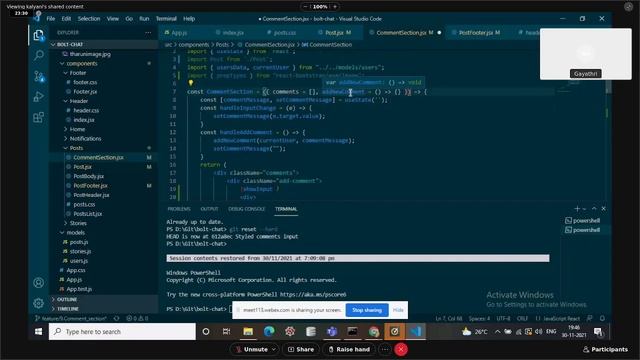Viewport: 640px width, 360px height.
Task: Click the weather icon in taskbar
Action: 466,331
